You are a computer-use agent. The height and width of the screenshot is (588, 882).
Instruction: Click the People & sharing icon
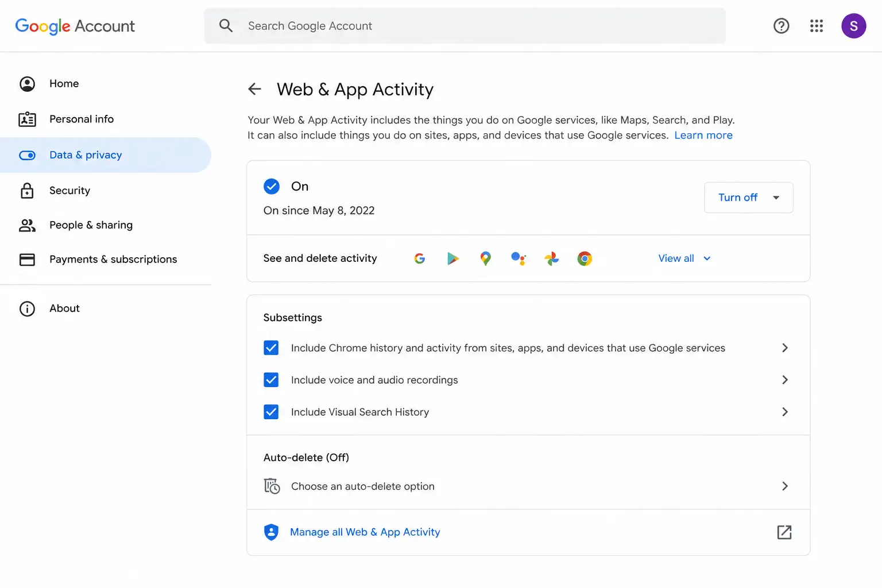point(27,225)
